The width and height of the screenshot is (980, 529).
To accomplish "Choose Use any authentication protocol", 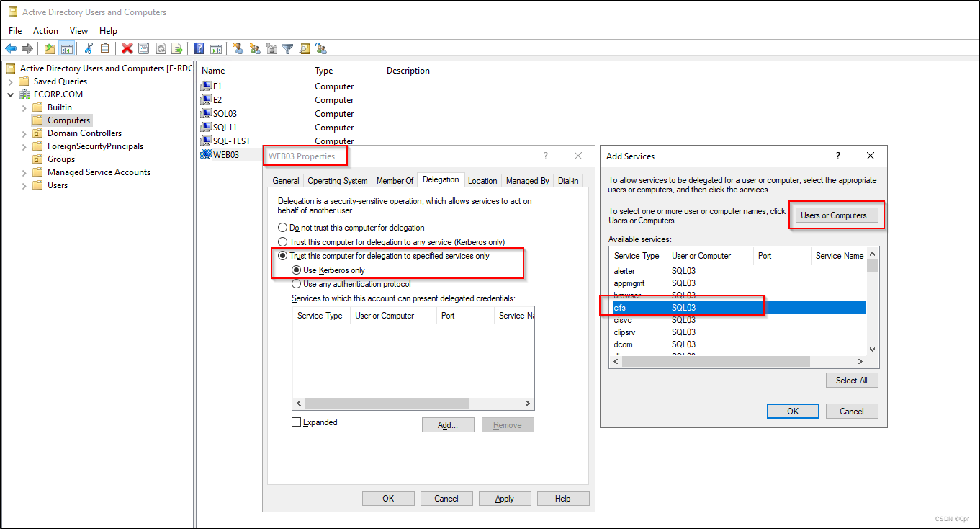I will point(297,284).
